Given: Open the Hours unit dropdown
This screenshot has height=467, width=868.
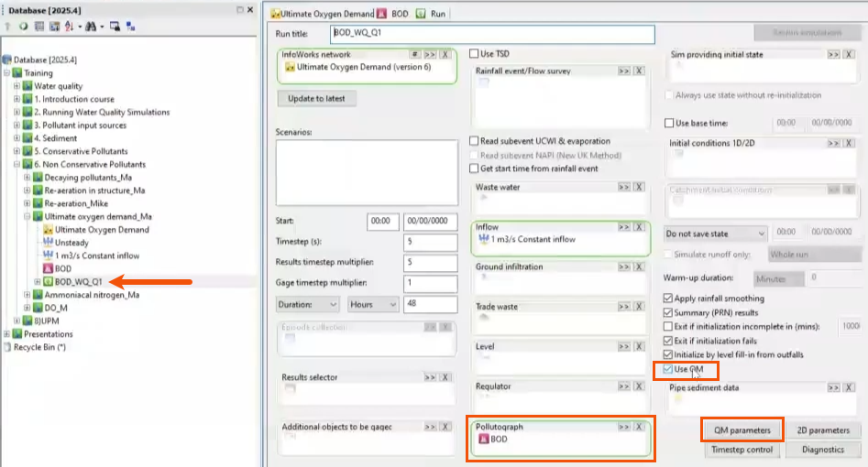Looking at the screenshot, I should click(x=373, y=304).
